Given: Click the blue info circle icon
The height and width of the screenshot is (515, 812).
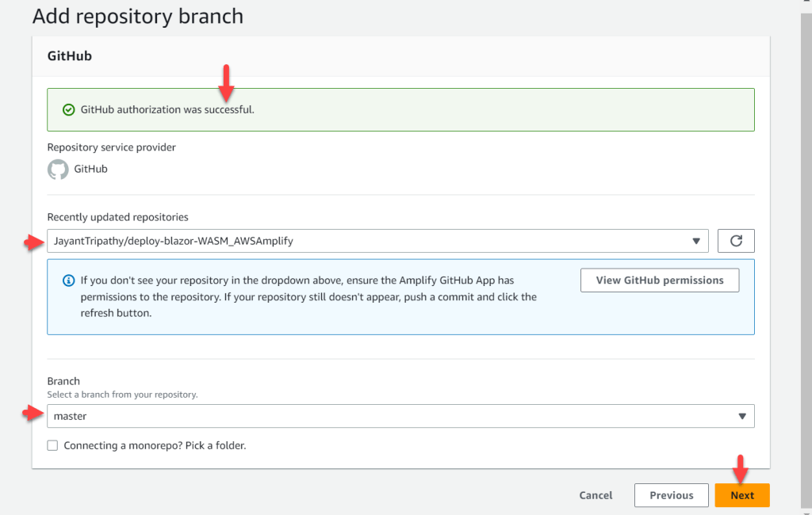Looking at the screenshot, I should pyautogui.click(x=68, y=280).
